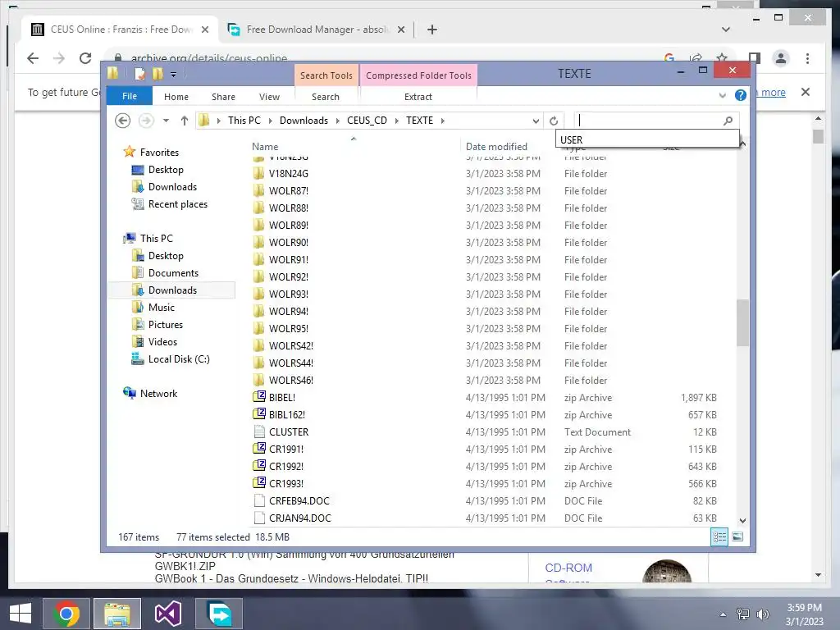
Task: Open Customize Quick Access Toolbar dropdown
Action: coord(173,75)
